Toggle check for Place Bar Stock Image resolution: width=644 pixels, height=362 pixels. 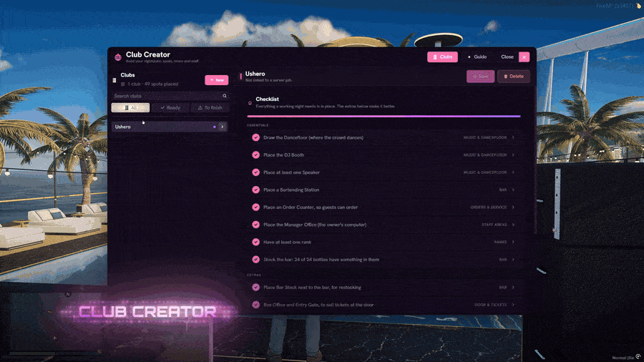click(x=256, y=288)
